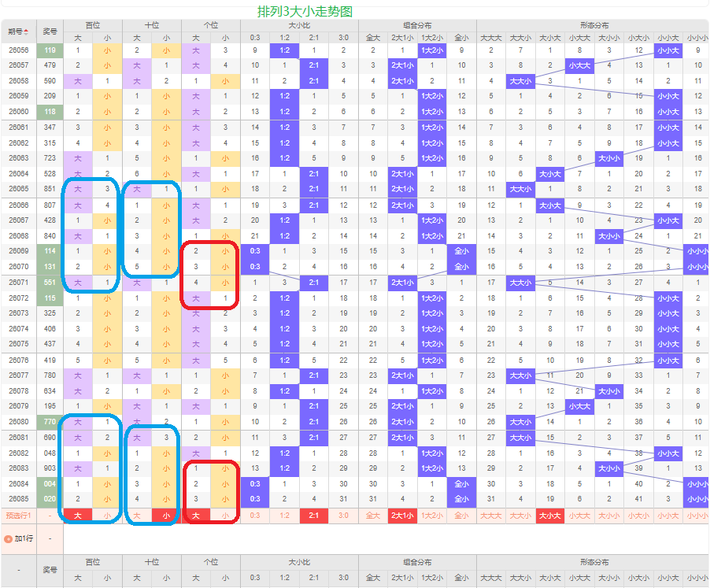Select the 2:1 ratio in 预选行1 row
The width and height of the screenshot is (710, 588).
point(314,516)
